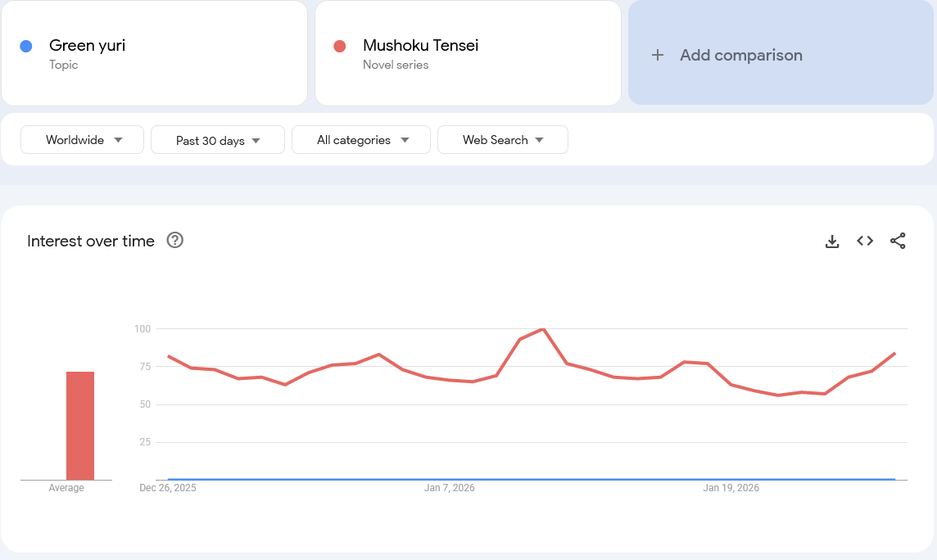
Task: Click the Jan 7, 2026 axis label
Action: click(x=450, y=488)
